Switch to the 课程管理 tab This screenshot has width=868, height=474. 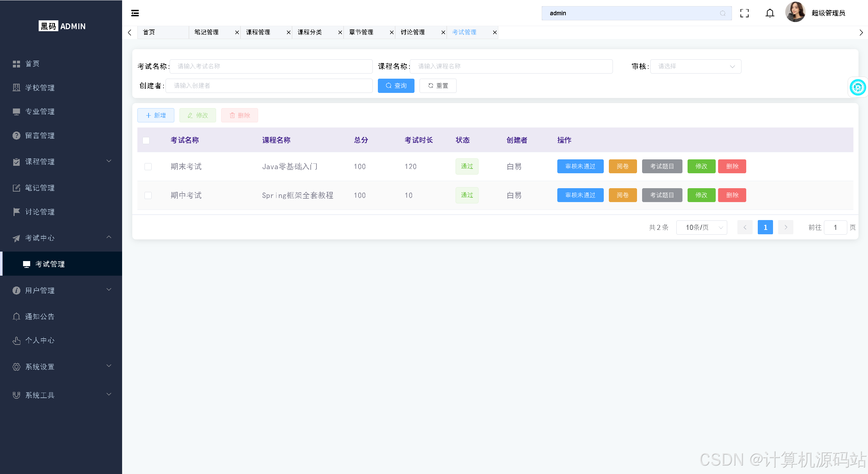tap(258, 32)
